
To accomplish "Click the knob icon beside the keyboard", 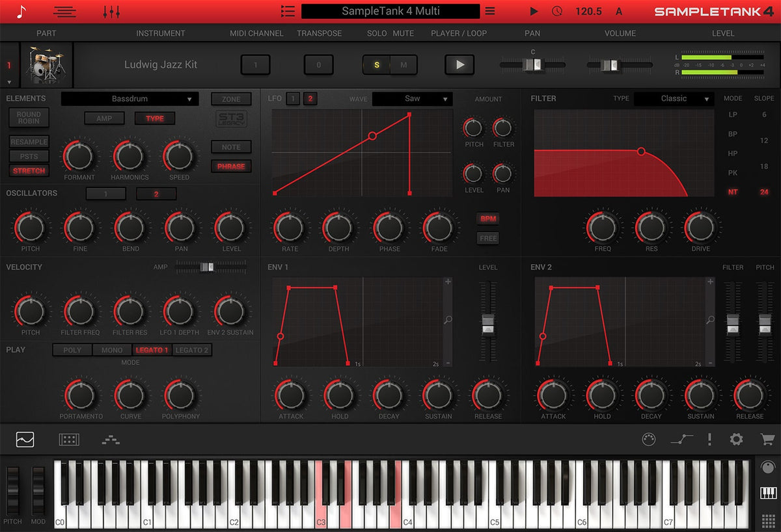I will point(768,468).
